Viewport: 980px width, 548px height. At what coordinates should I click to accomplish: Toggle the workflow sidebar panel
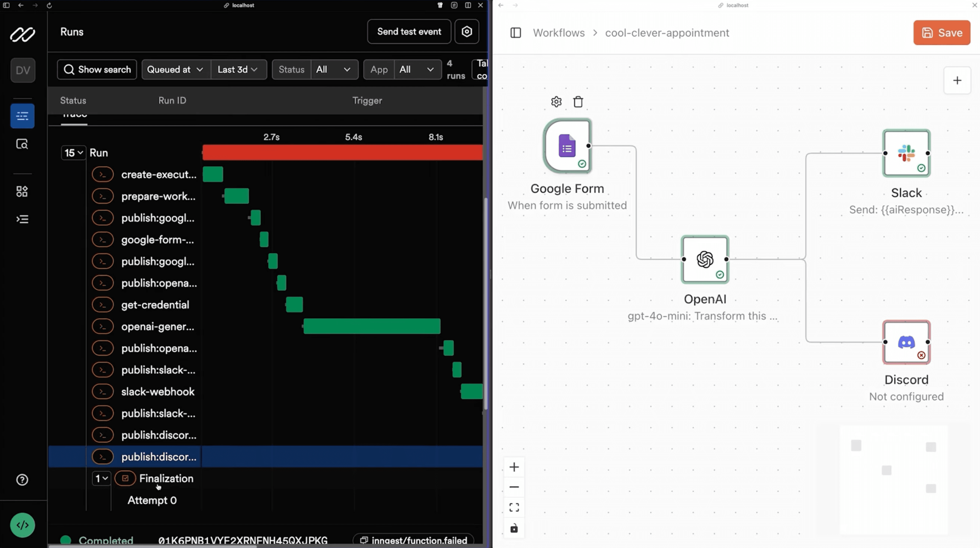pyautogui.click(x=515, y=33)
